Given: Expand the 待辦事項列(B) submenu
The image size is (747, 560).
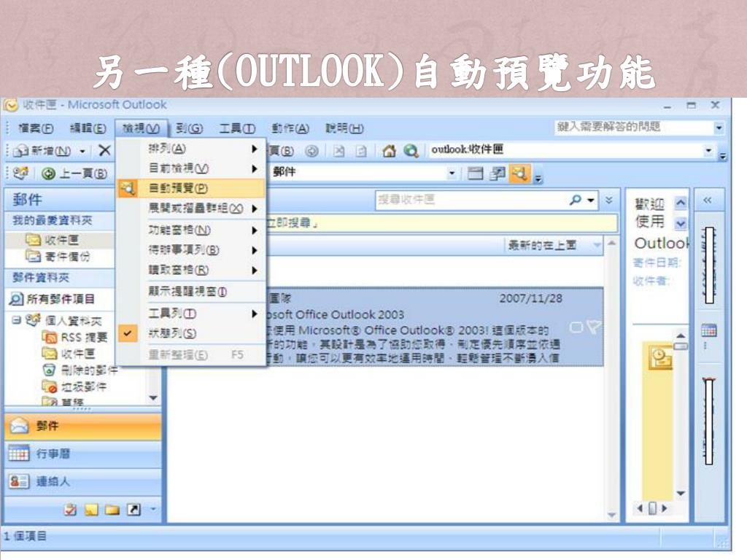Looking at the screenshot, I should (x=191, y=250).
